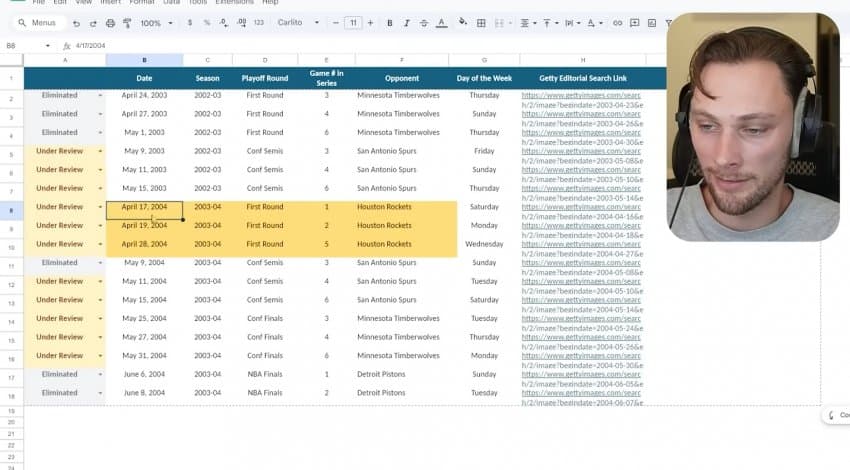This screenshot has width=850, height=470.
Task: Open the 123 more formats menu
Action: [259, 23]
